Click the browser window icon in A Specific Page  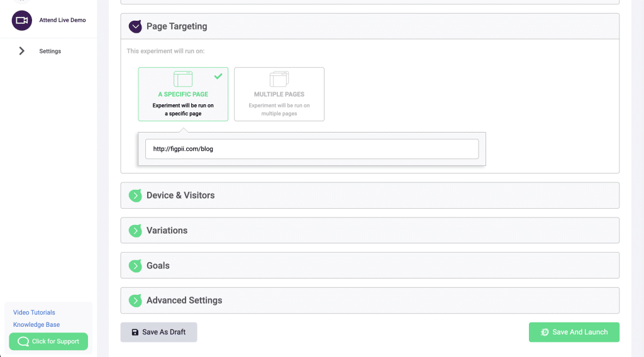click(x=183, y=79)
